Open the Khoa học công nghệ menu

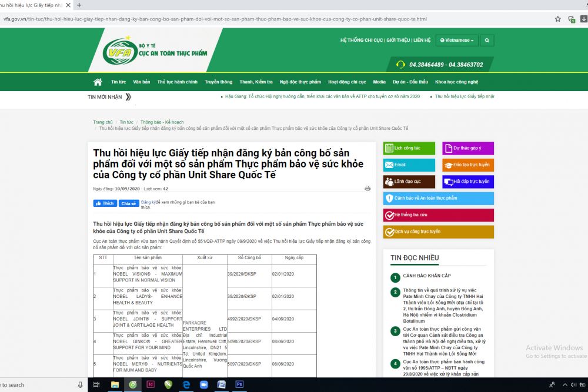click(x=456, y=82)
